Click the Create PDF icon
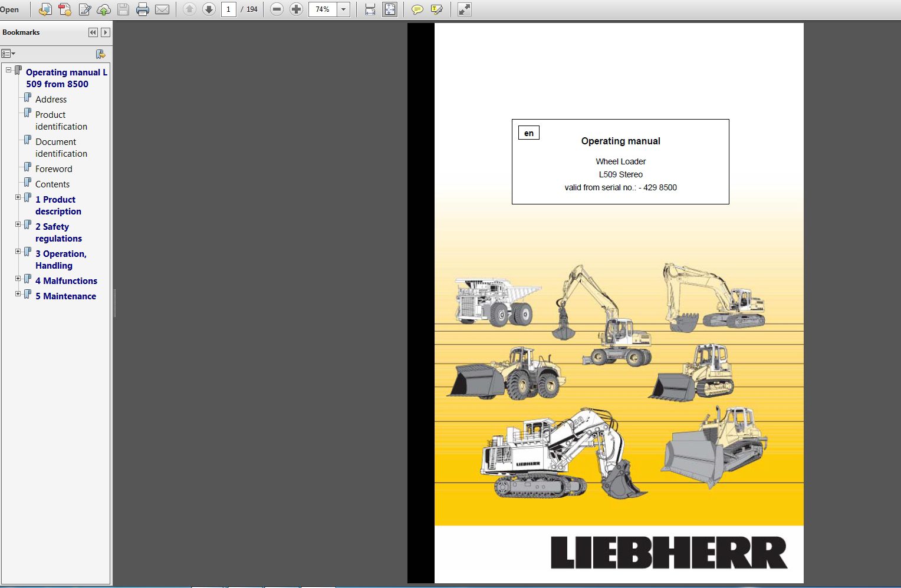Viewport: 901px width, 588px height. click(65, 9)
